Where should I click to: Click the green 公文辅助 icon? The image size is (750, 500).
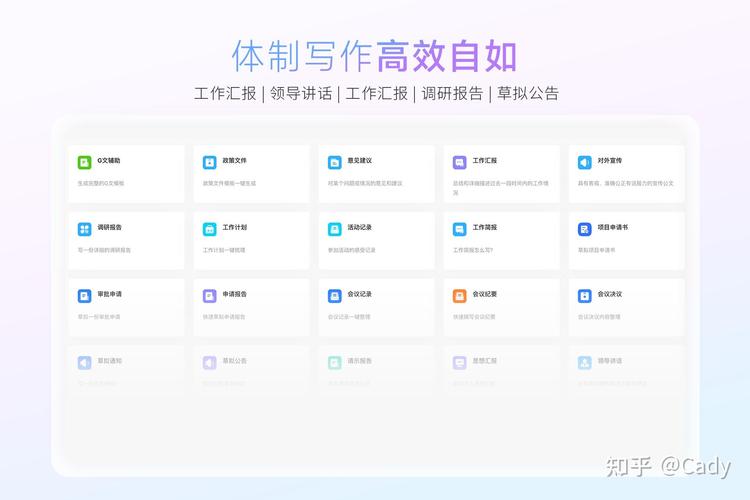coord(85,162)
